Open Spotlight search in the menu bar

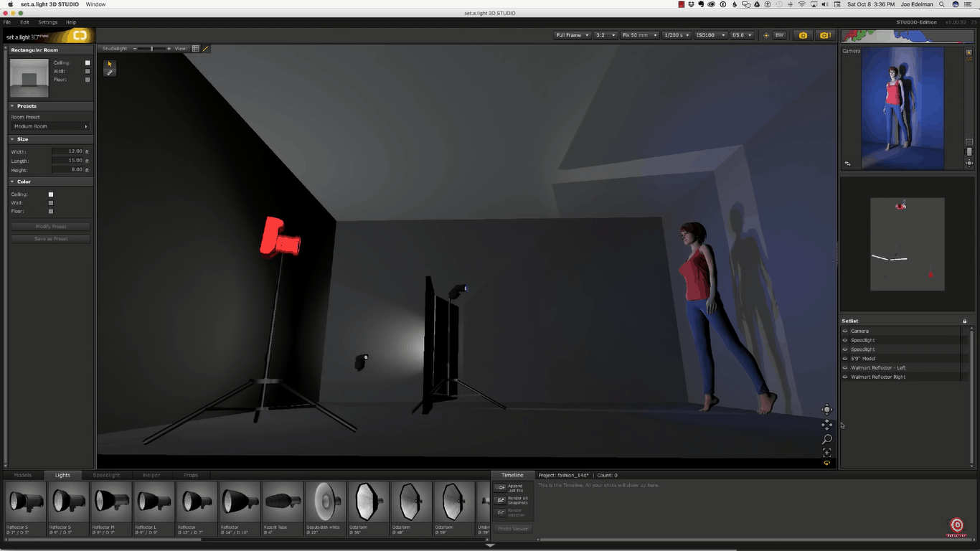[941, 4]
